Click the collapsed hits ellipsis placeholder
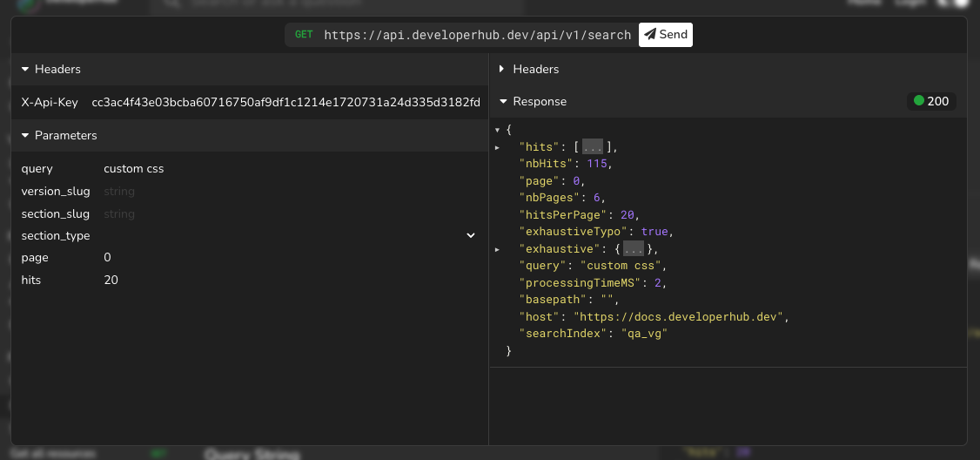980x460 pixels. coord(592,147)
